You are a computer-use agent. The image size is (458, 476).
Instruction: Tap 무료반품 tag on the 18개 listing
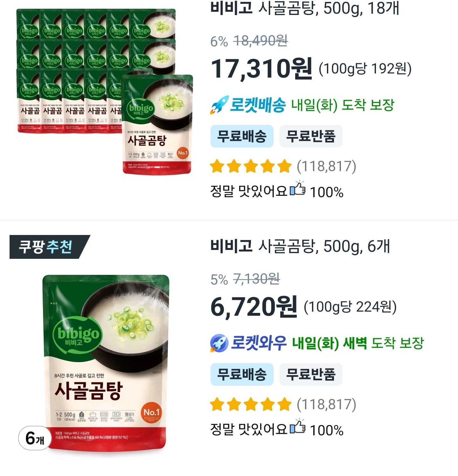coord(311,136)
